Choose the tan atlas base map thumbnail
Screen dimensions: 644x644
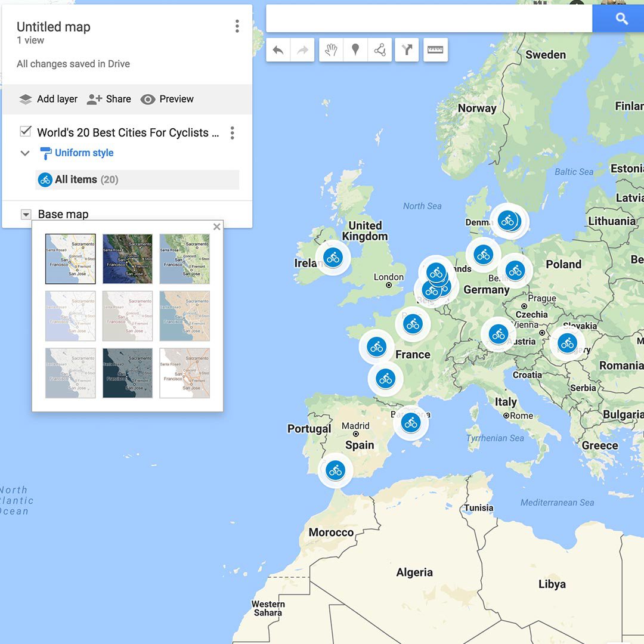point(184,316)
